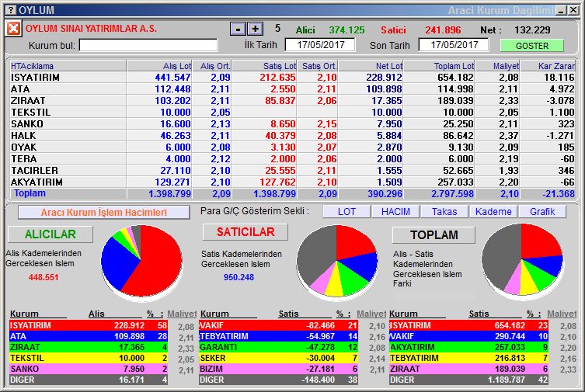Viewport: 585px width, 392px height.
Task: Click the TOPLAM pie chart
Action: point(522,260)
